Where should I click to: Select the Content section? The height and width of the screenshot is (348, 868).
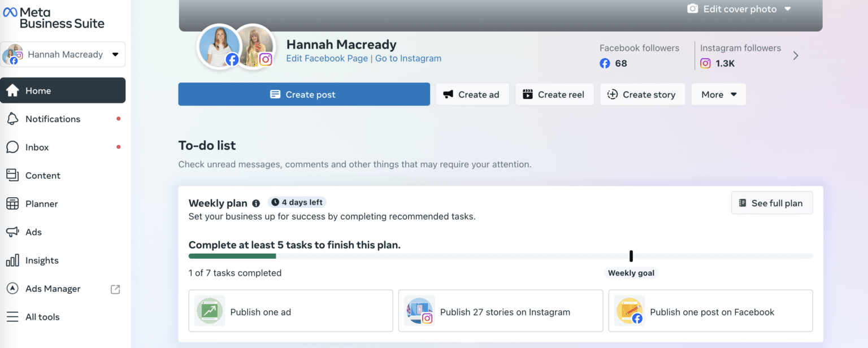click(42, 175)
